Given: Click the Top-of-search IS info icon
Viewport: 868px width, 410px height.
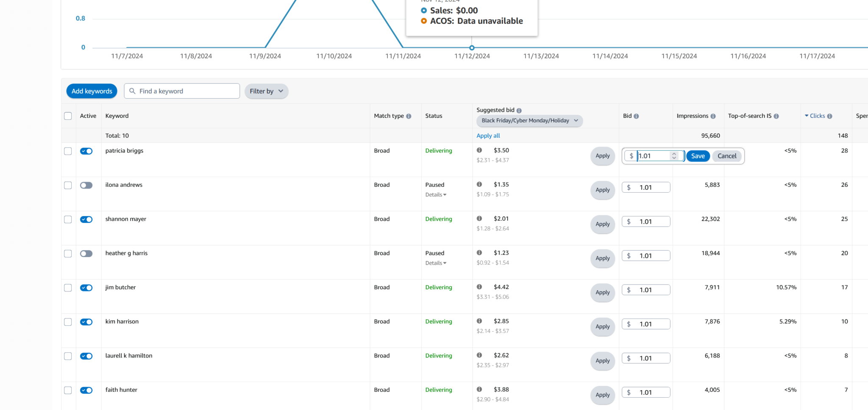Looking at the screenshot, I should [776, 116].
